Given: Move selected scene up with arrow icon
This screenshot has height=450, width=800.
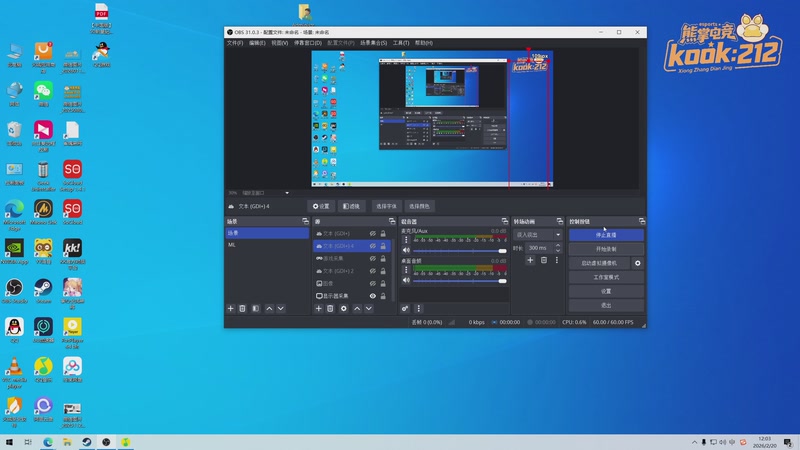Looking at the screenshot, I should pos(269,309).
